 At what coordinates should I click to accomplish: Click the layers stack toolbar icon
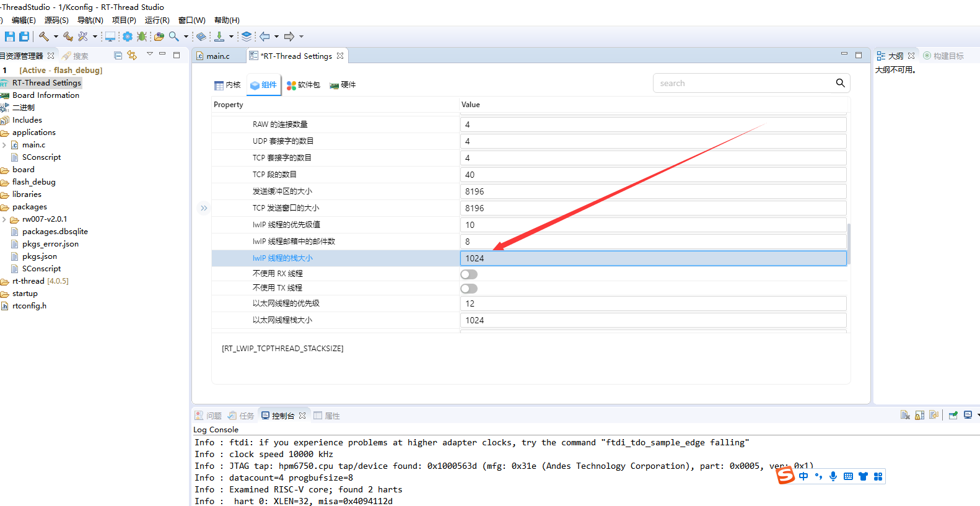point(247,37)
